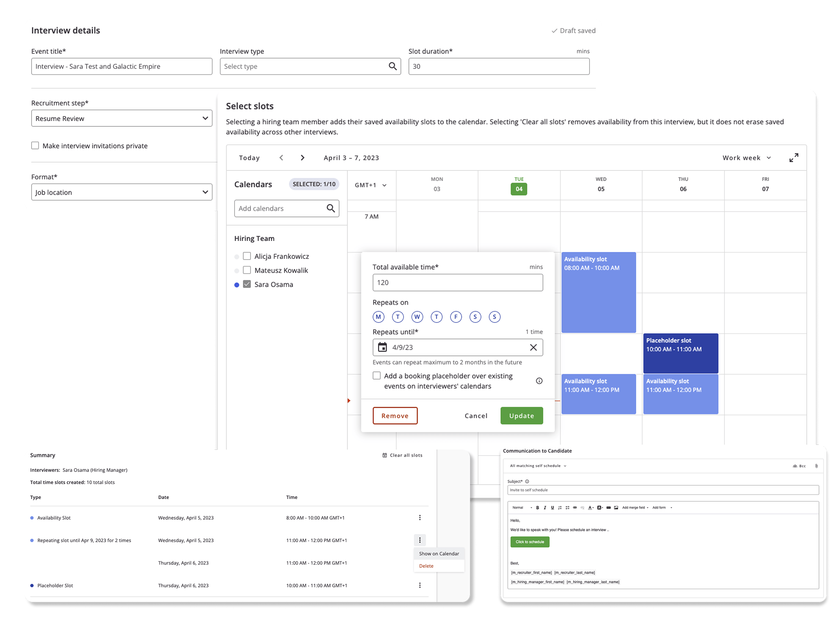Select Delete from the slot menu
Viewport: 840px width, 630px height.
point(426,566)
